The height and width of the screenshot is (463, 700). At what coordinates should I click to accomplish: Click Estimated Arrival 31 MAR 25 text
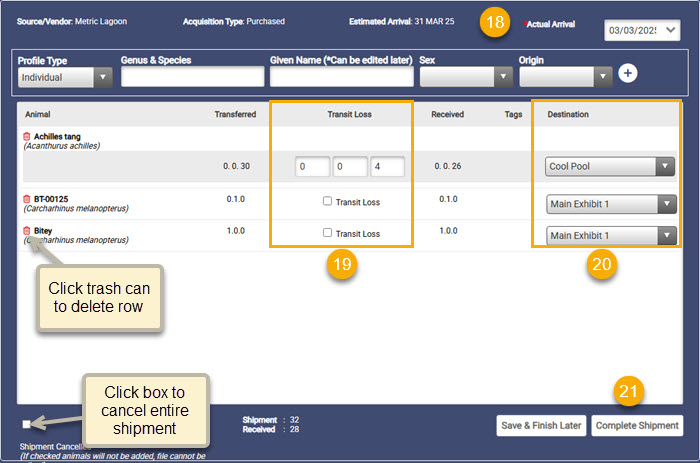(x=401, y=21)
